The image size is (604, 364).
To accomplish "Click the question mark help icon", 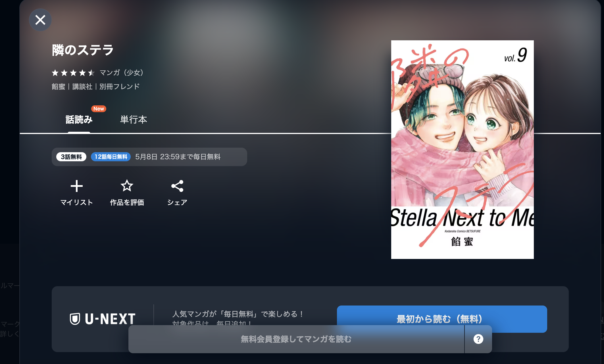I will tap(478, 339).
